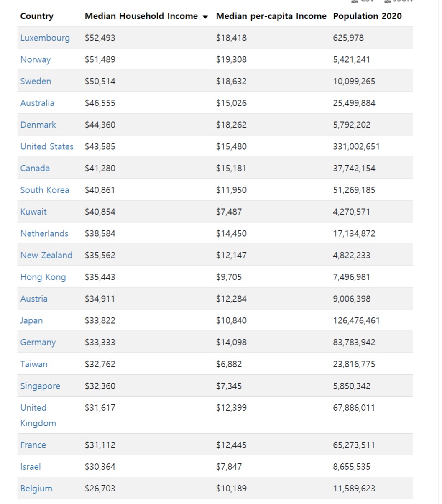The height and width of the screenshot is (504, 442).
Task: Open the Luxembourg country link
Action: click(x=45, y=38)
